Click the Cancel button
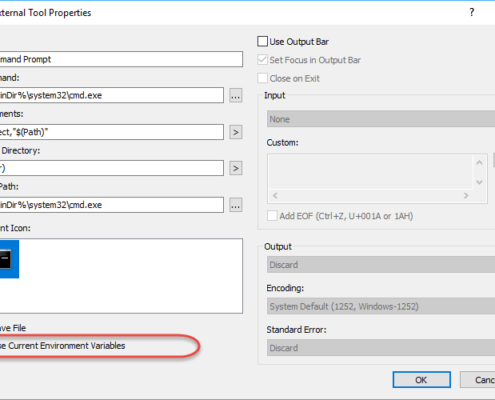The height and width of the screenshot is (400, 495). tap(478, 380)
